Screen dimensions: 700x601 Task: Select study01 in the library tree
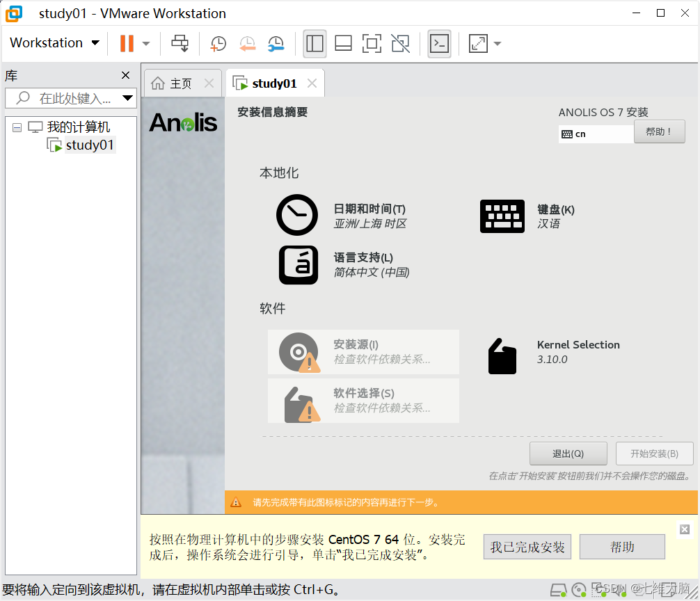pyautogui.click(x=89, y=145)
